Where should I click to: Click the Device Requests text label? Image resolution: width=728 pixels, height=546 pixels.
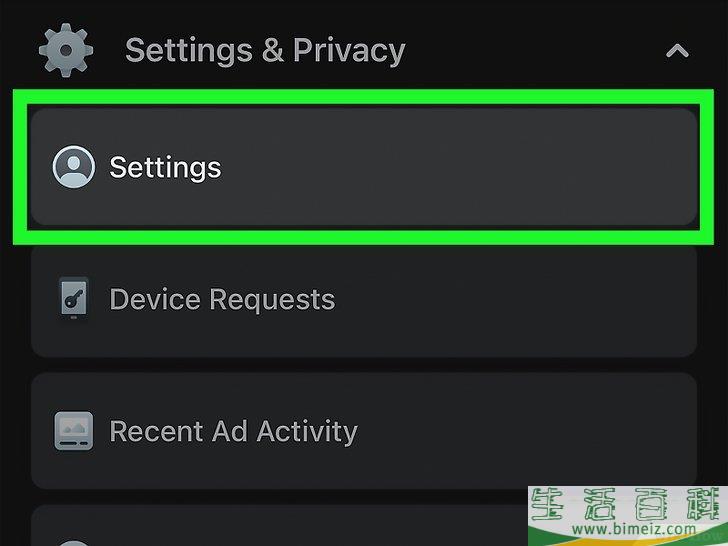pos(222,299)
